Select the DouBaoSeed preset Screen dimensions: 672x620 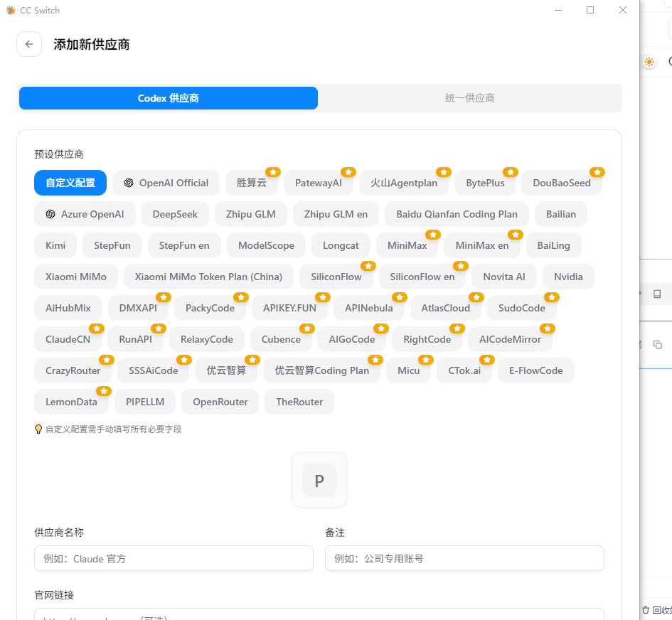pos(562,183)
